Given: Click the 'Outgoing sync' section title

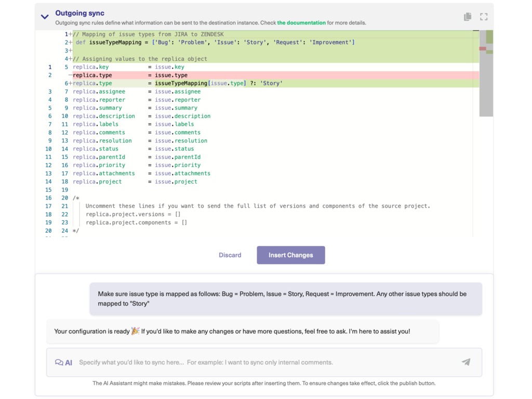Looking at the screenshot, I should pyautogui.click(x=79, y=14).
